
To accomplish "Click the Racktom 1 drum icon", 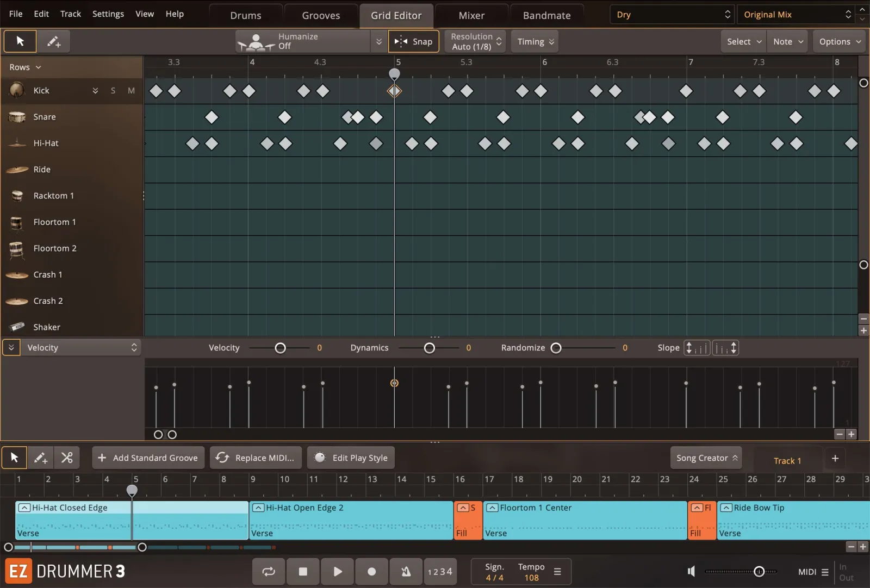I will click(17, 196).
